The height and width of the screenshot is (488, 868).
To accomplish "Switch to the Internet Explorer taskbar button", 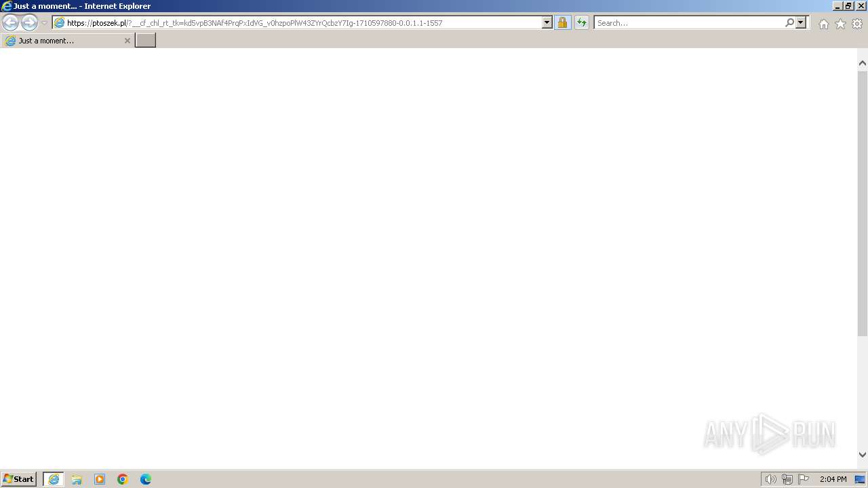I will pyautogui.click(x=54, y=479).
